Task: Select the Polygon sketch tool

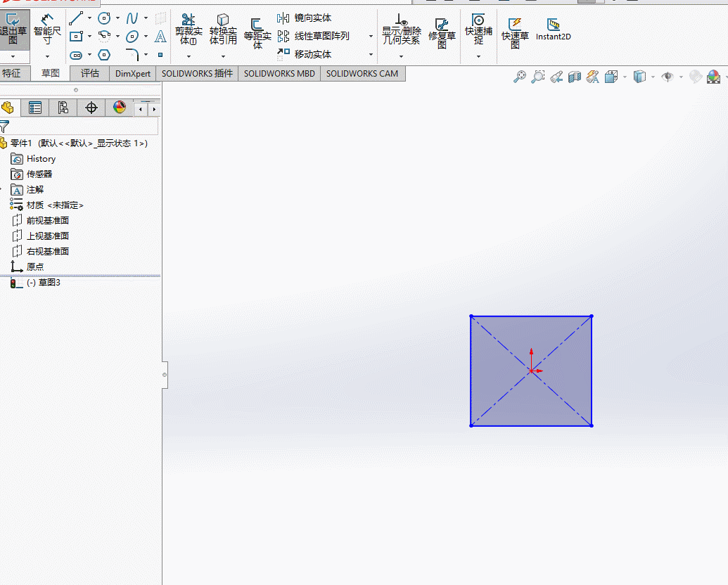Action: tap(104, 56)
